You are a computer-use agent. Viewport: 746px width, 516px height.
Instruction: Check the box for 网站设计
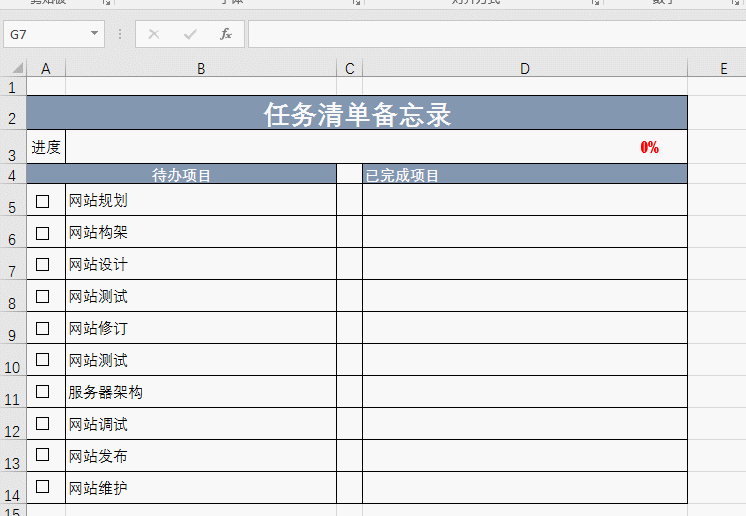42,264
